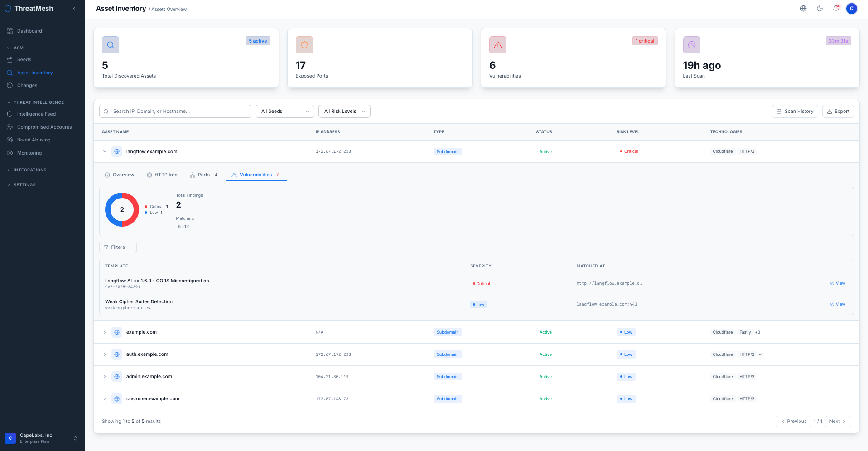The height and width of the screenshot is (451, 868).
Task: Open the language globe in the header
Action: [x=803, y=8]
